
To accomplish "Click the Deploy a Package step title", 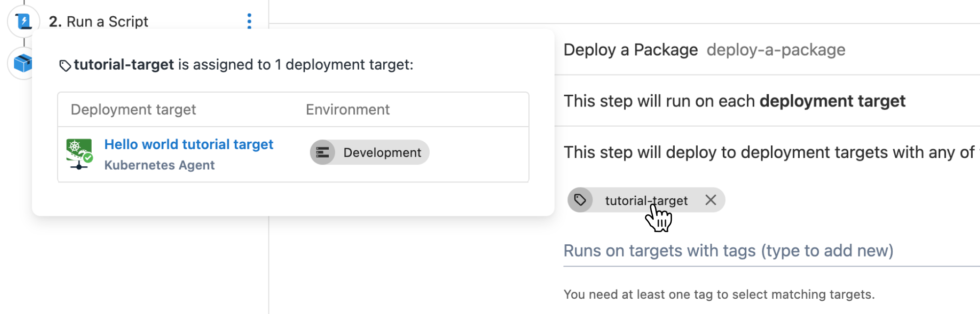I will 631,50.
